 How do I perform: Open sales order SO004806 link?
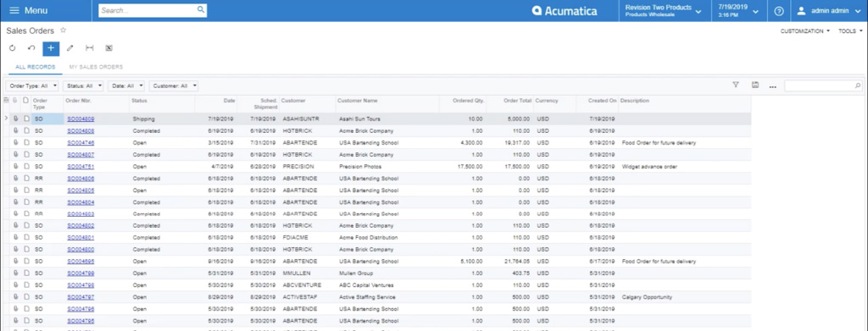81,179
